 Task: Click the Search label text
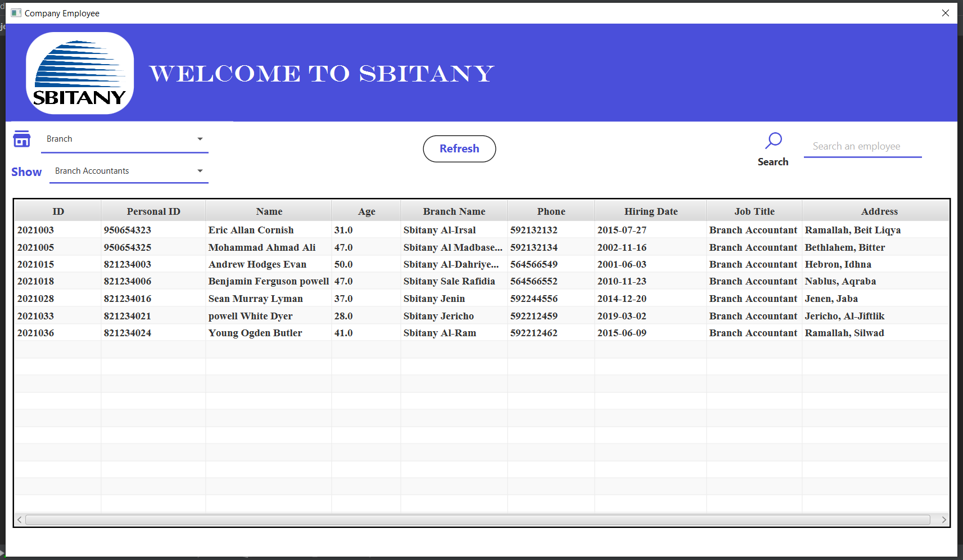click(x=773, y=162)
